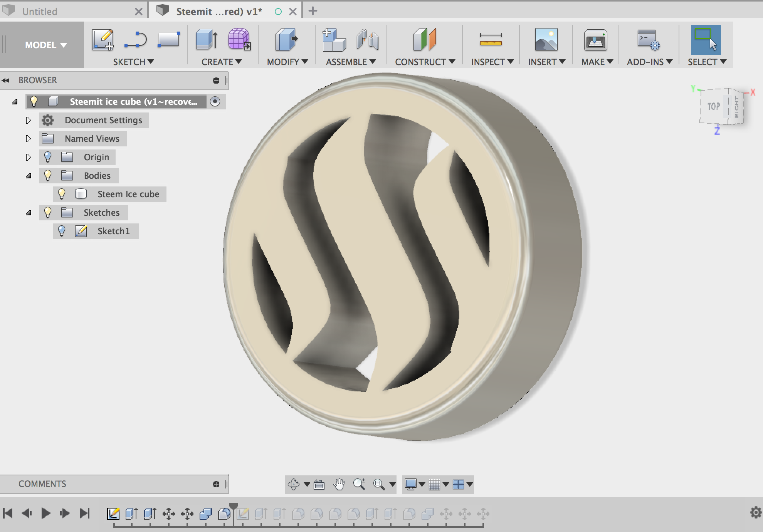Collapse the Bodies folder node

click(x=29, y=176)
